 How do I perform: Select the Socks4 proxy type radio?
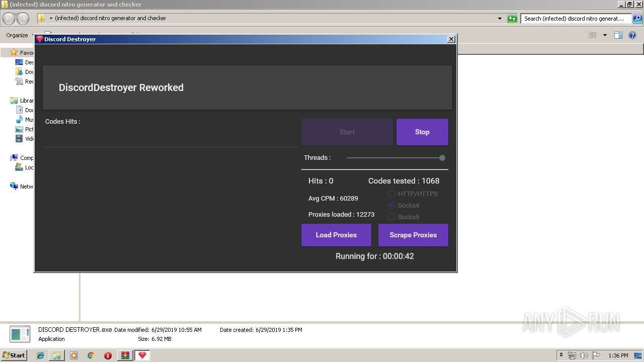coord(391,205)
